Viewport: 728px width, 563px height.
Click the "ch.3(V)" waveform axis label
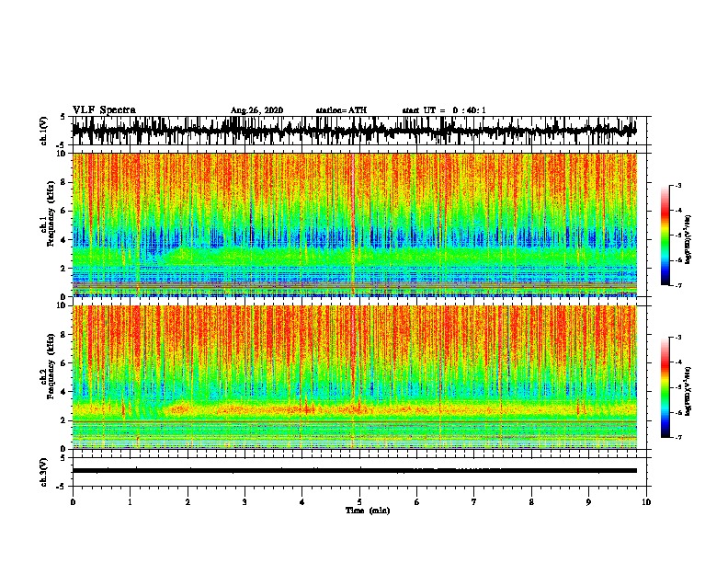(44, 472)
